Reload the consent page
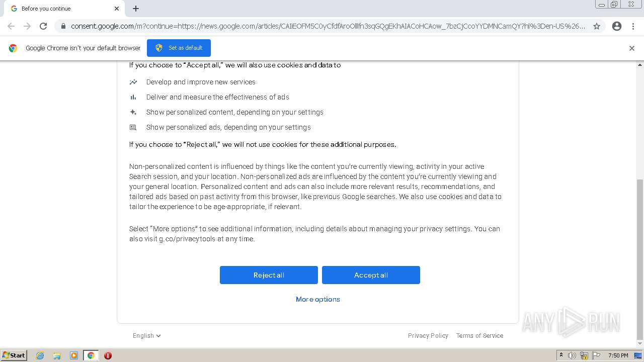The image size is (644, 362). click(43, 26)
